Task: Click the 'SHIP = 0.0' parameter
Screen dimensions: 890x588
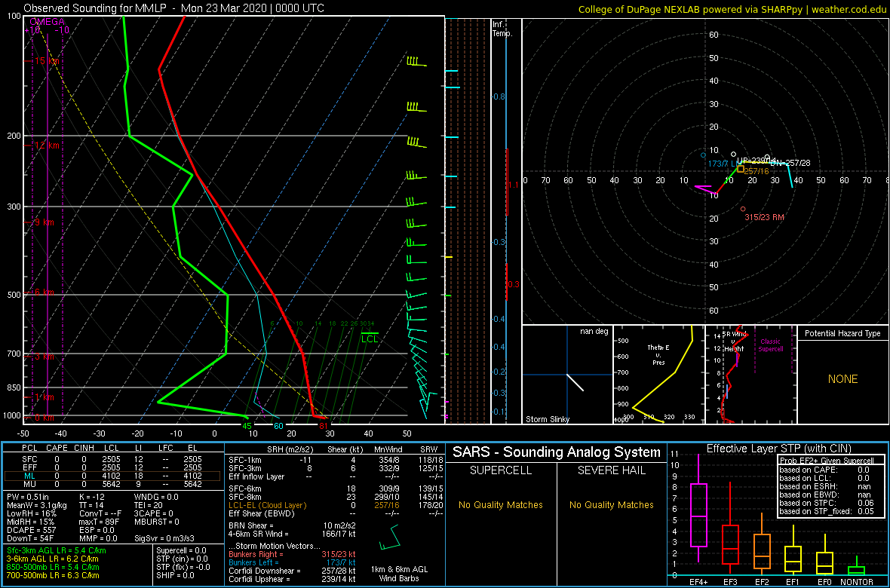Action: click(176, 575)
